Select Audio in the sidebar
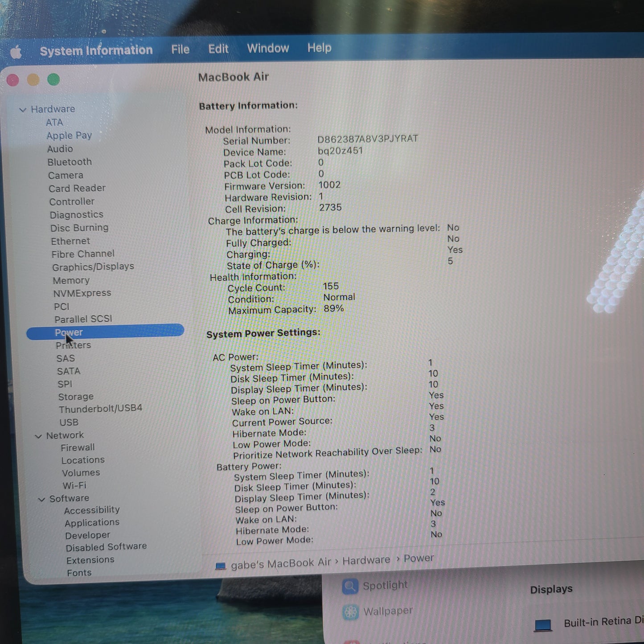Image resolution: width=644 pixels, height=644 pixels. click(60, 149)
